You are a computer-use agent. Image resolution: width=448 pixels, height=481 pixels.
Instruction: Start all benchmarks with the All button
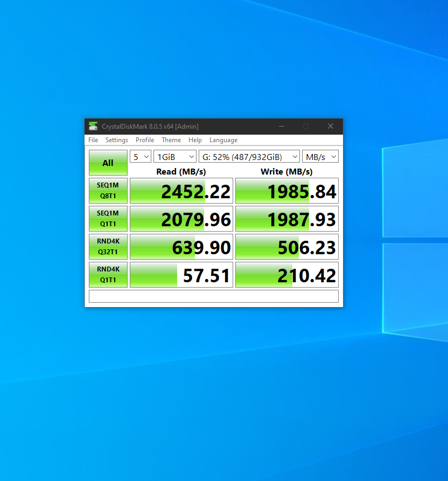pos(108,163)
